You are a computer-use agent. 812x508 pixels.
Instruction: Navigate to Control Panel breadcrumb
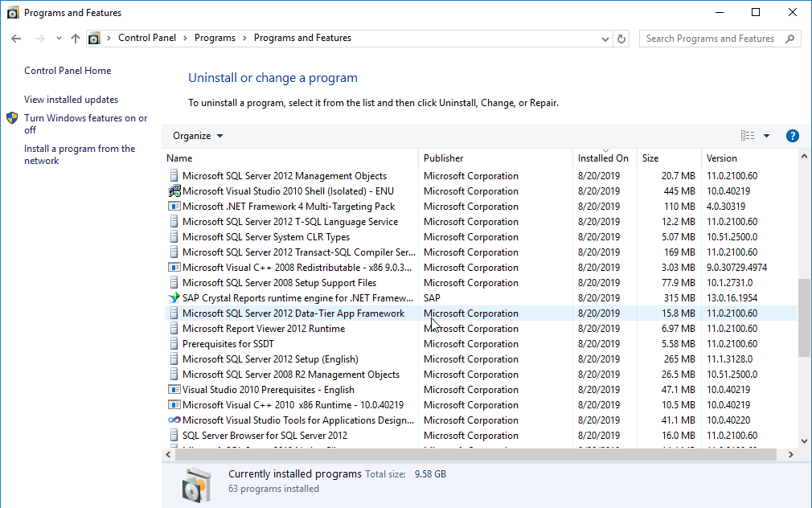(x=147, y=38)
